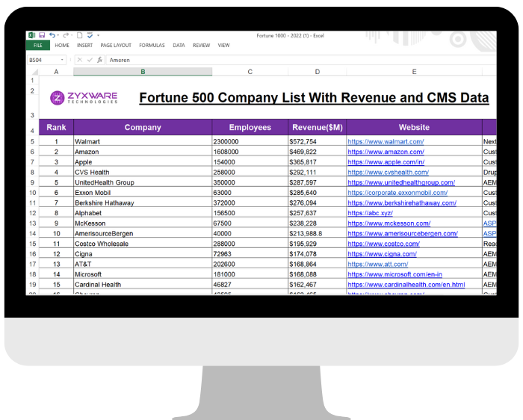This screenshot has width=523, height=420.
Task: Cancel formula entry with the X icon
Action: point(79,60)
